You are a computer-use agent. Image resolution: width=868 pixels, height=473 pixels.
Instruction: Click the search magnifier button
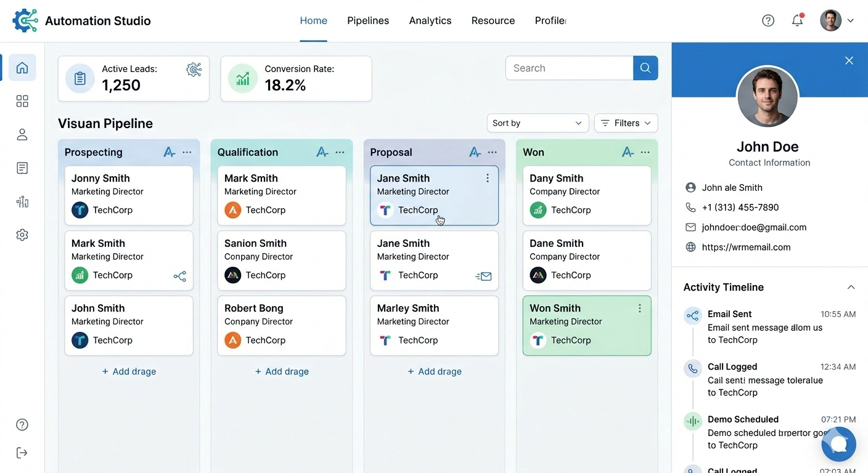[x=645, y=68]
